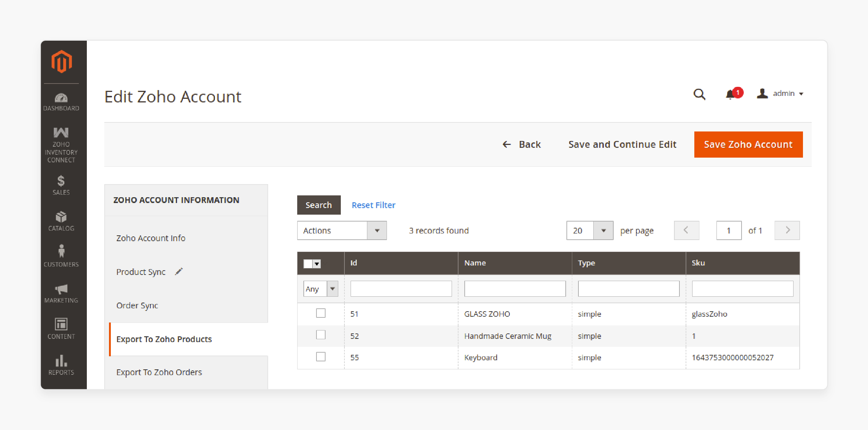
Task: Go to previous page arrow
Action: click(x=686, y=231)
